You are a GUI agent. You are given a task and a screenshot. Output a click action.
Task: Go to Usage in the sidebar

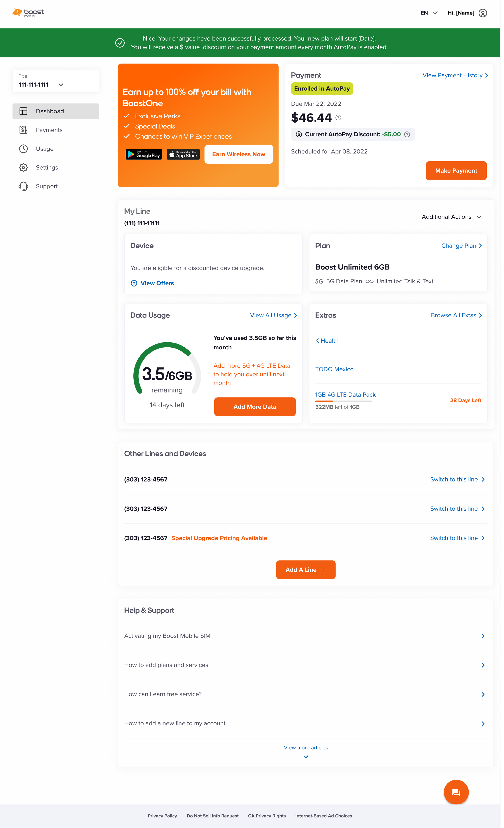[x=45, y=149]
